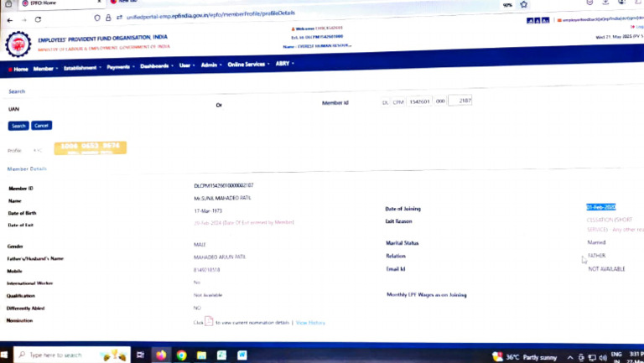The height and width of the screenshot is (363, 644).
Task: Open the Word icon on the taskbar
Action: 241,355
